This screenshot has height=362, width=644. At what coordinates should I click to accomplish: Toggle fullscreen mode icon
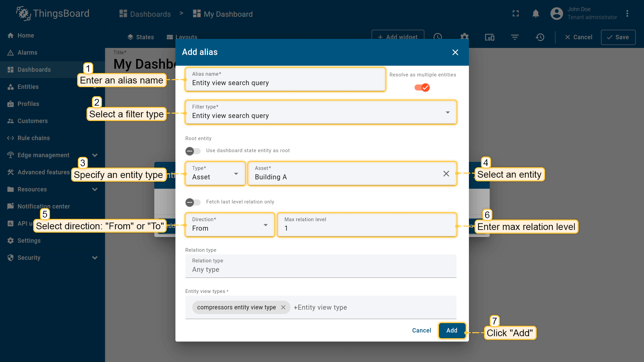pos(516,14)
